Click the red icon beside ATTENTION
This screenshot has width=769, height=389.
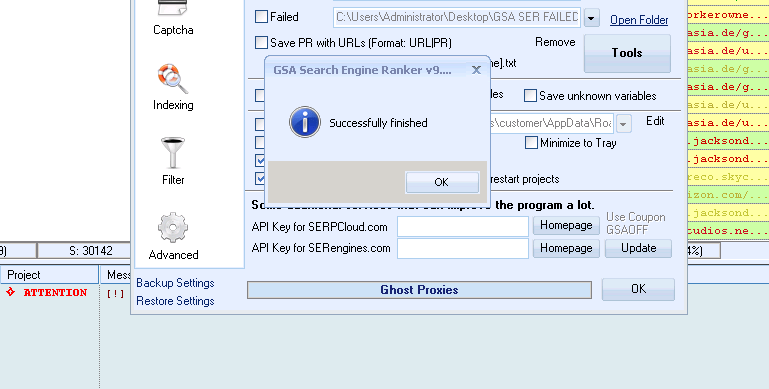[x=11, y=292]
